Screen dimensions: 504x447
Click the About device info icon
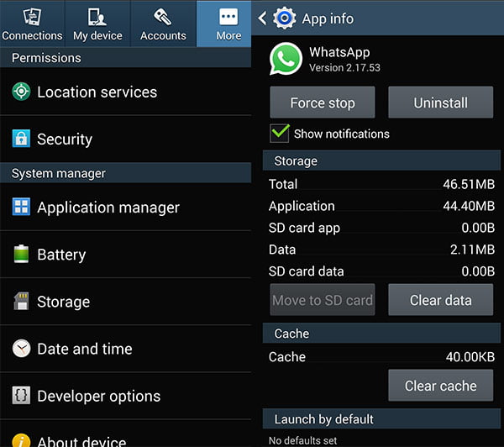click(x=21, y=440)
